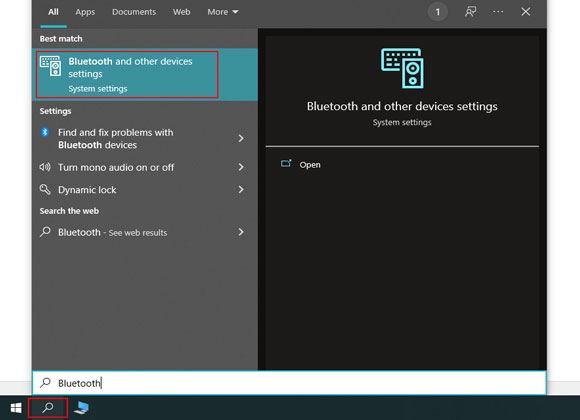Viewport: 580px width, 420px height.
Task: Expand the More dropdown
Action: pos(223,12)
